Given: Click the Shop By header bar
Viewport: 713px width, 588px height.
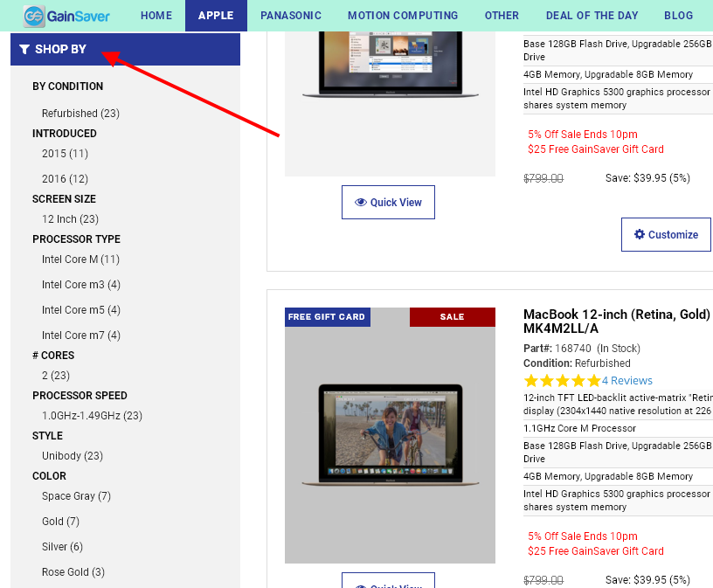Looking at the screenshot, I should pyautogui.click(x=125, y=49).
